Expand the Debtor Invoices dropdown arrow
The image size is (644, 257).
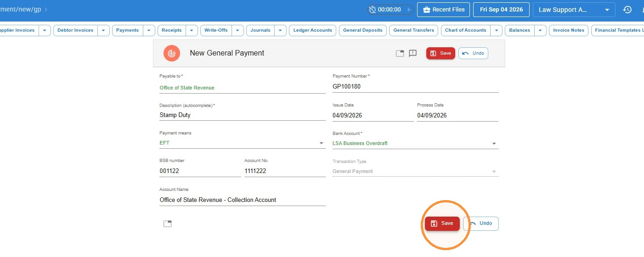pos(103,30)
